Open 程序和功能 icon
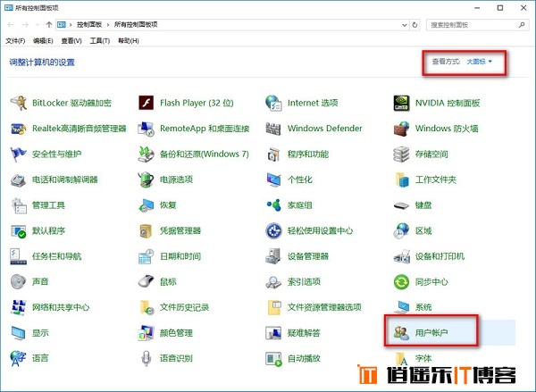Image resolution: width=536 pixels, height=392 pixels. coord(273,154)
